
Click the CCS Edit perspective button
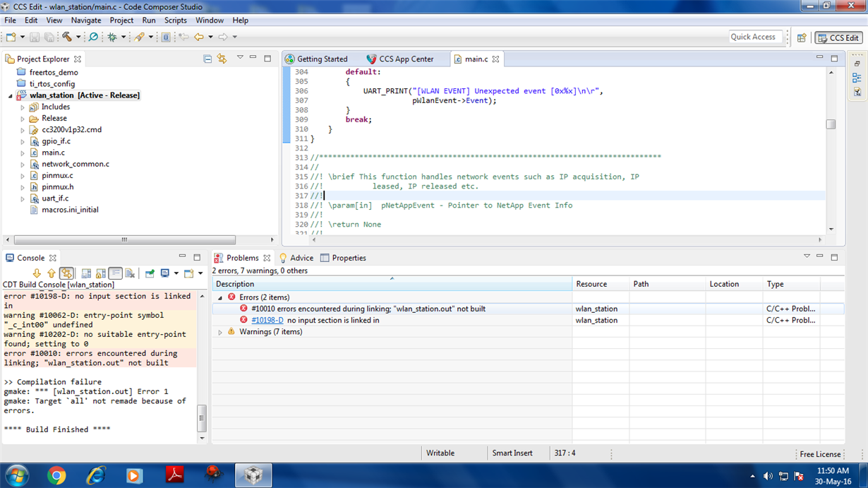point(839,38)
